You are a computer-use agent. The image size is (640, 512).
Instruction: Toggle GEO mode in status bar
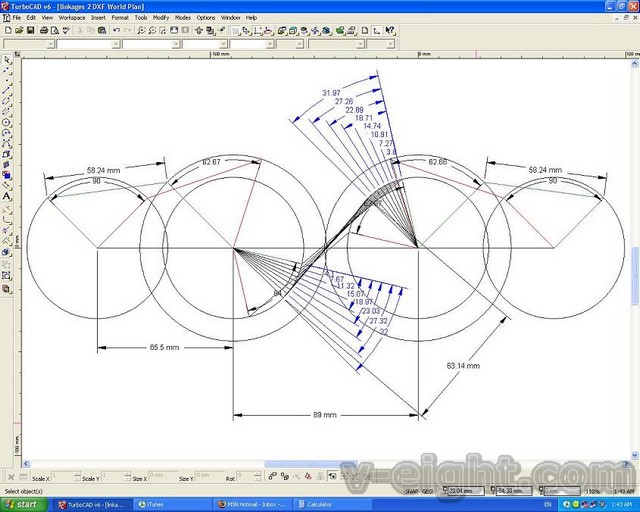pyautogui.click(x=427, y=491)
